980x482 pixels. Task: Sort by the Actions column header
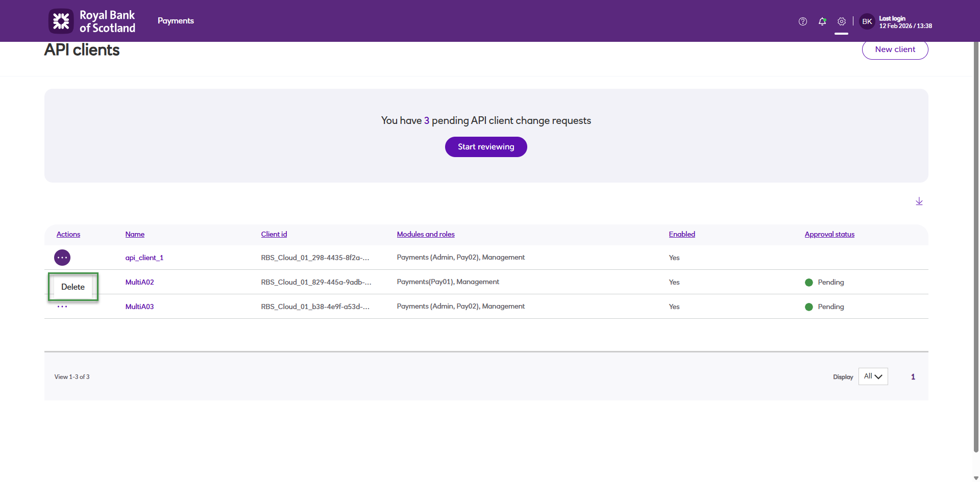(x=68, y=234)
